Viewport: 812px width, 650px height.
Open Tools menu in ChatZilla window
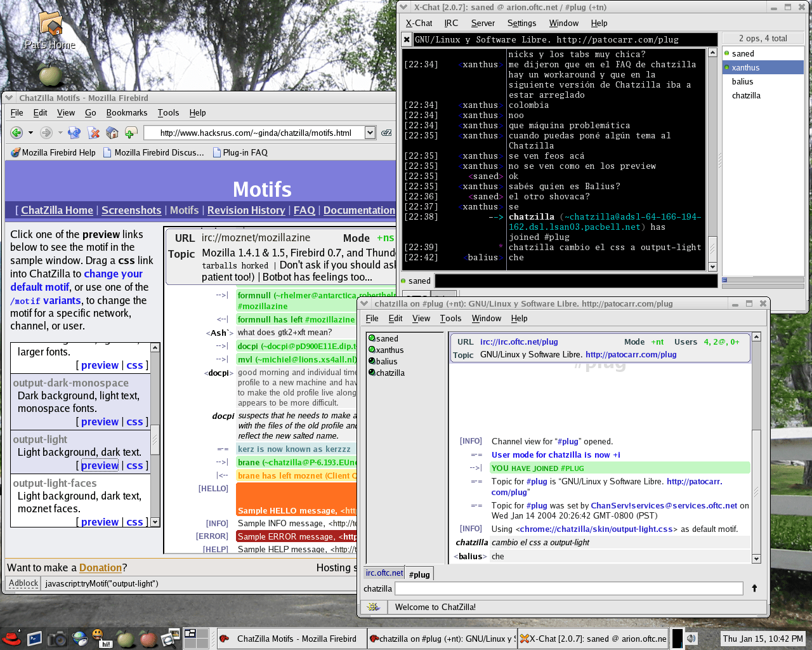coord(450,318)
